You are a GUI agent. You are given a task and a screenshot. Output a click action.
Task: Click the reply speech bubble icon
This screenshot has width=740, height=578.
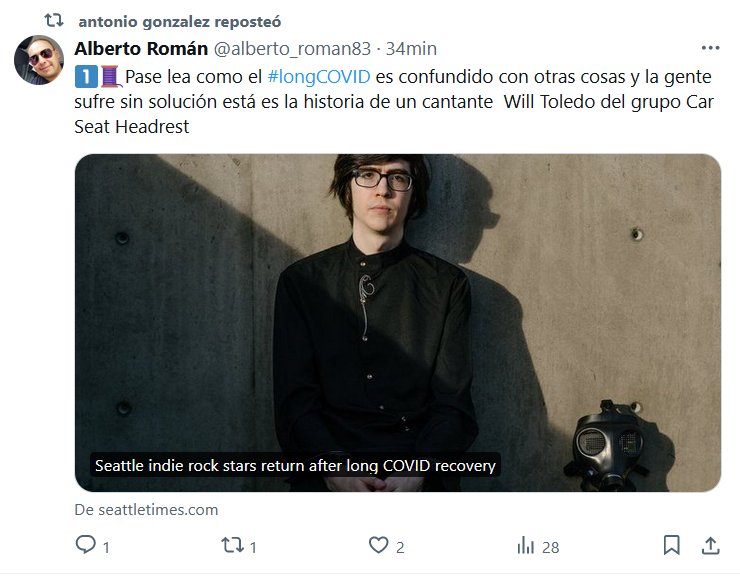[85, 545]
